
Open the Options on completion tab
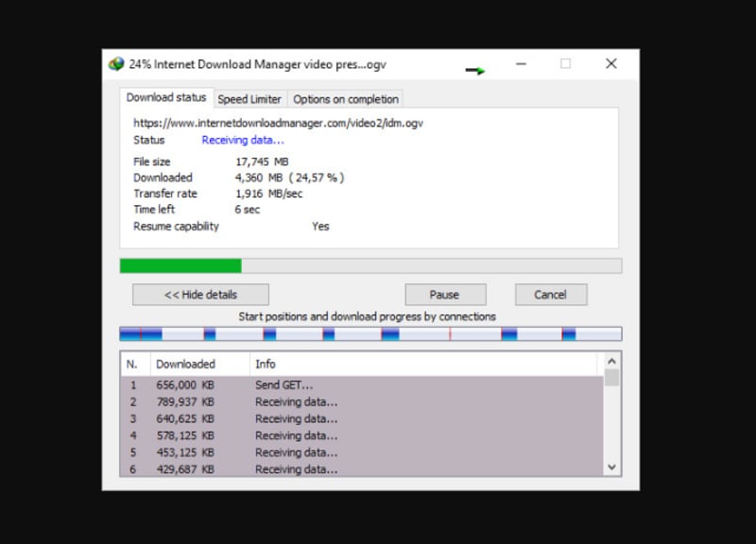tap(346, 99)
